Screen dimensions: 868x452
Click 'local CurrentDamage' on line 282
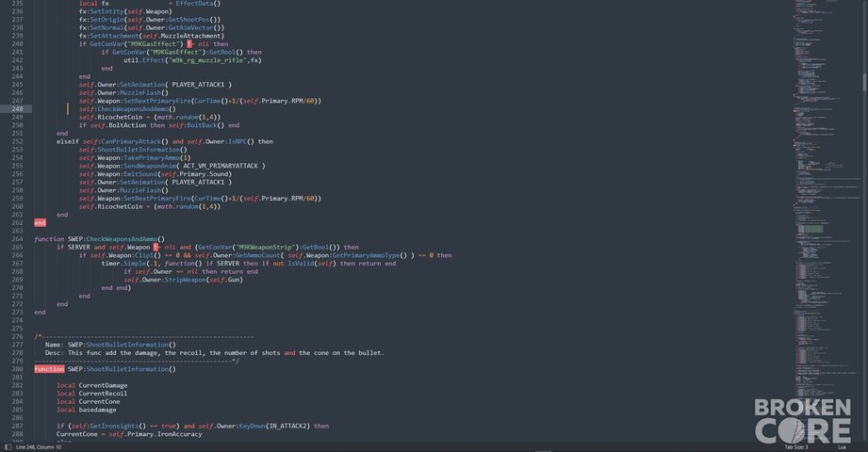pyautogui.click(x=92, y=385)
